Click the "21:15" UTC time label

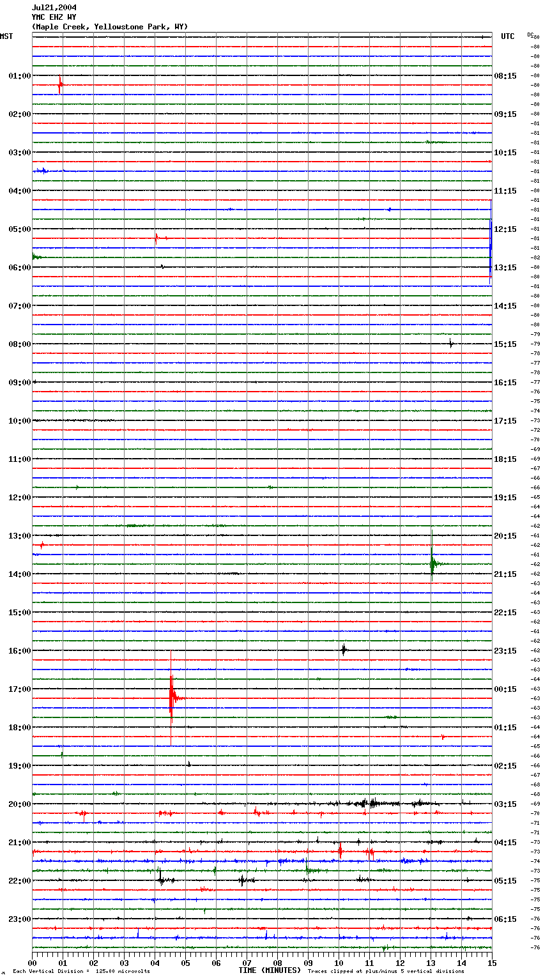(x=505, y=574)
